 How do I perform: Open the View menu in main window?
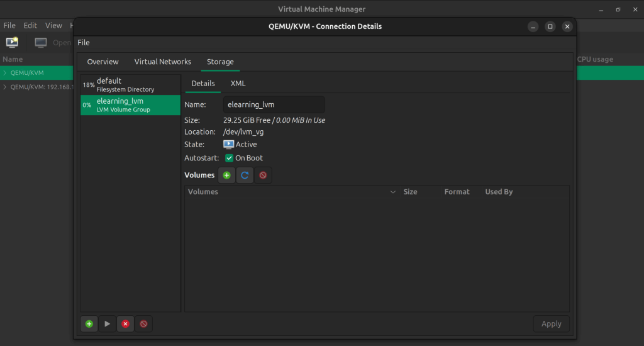(x=53, y=25)
